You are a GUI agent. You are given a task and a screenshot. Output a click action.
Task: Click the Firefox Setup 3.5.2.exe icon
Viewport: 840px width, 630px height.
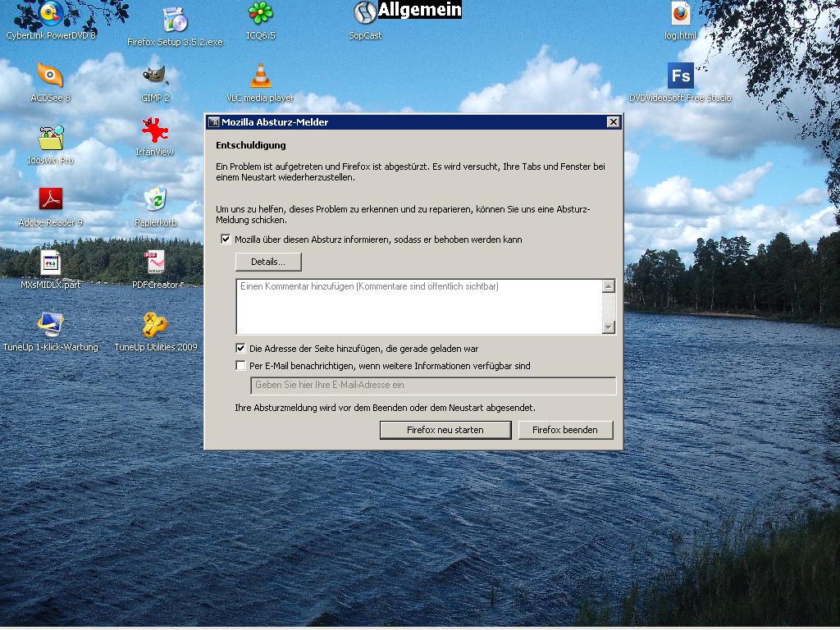[175, 21]
